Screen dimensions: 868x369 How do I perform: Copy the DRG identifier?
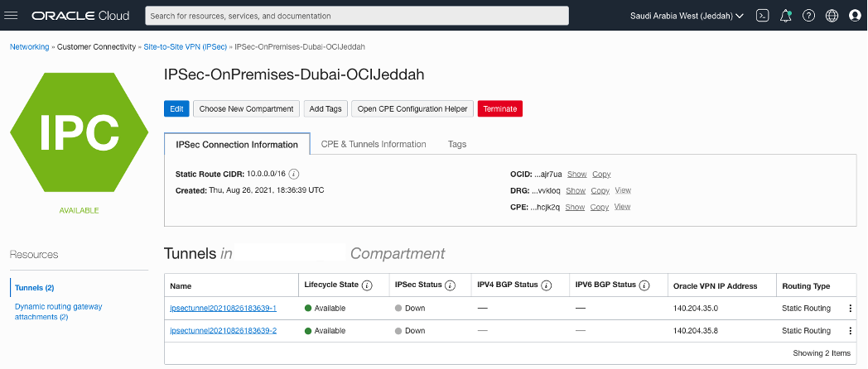click(x=600, y=190)
